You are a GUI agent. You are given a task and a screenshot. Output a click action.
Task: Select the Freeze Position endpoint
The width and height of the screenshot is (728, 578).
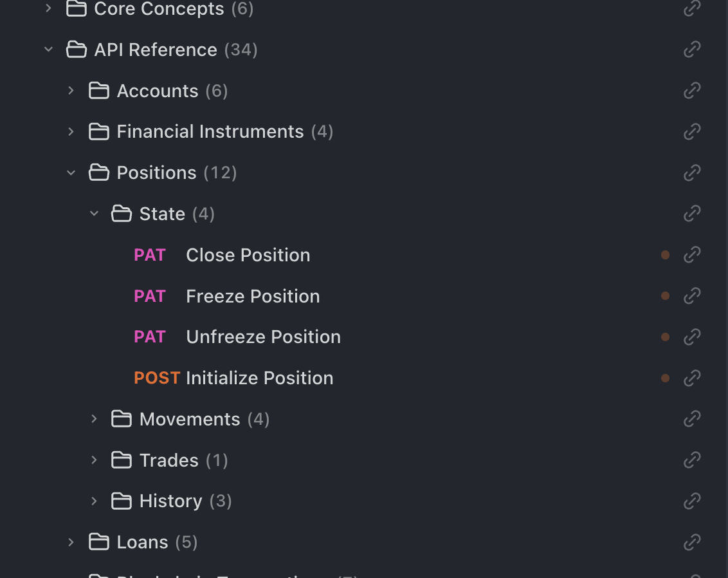click(252, 296)
